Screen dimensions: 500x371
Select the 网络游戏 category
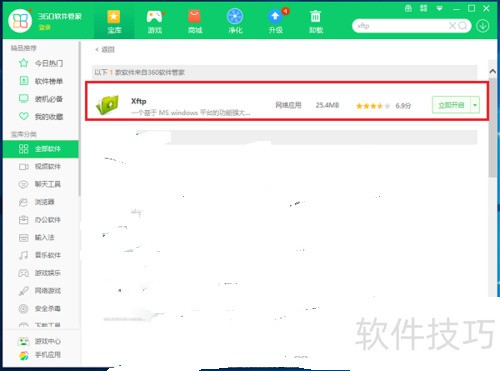pos(41,290)
